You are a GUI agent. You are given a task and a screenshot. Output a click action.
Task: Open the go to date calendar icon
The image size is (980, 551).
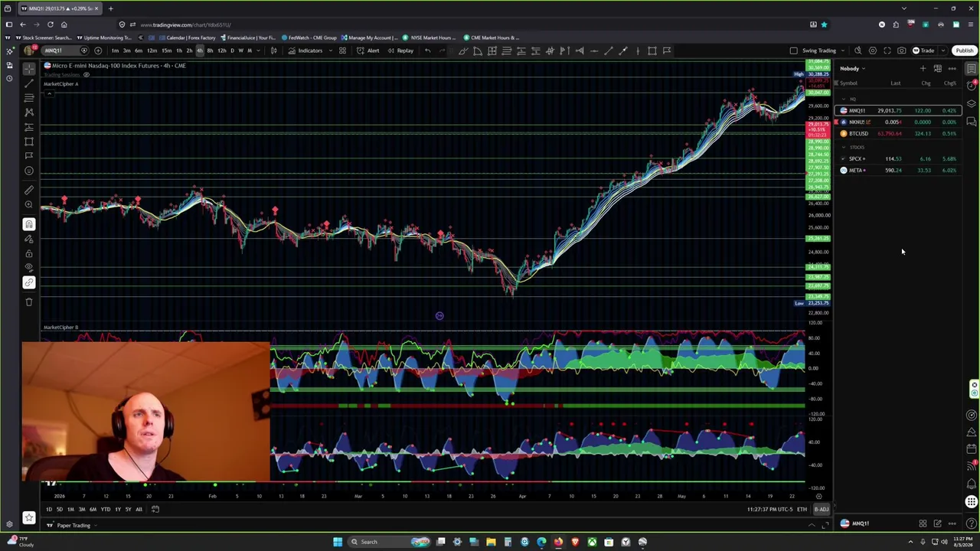tap(155, 509)
